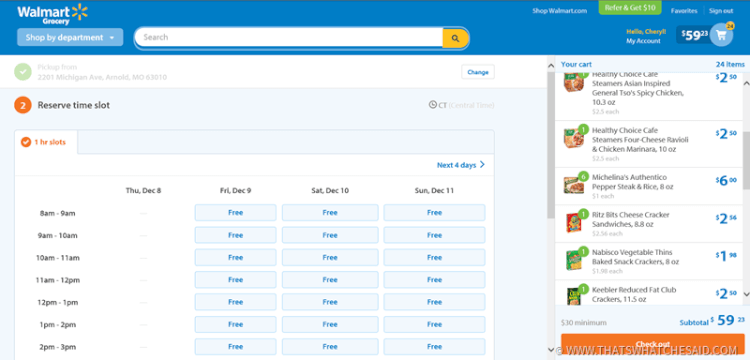Click the yellow search magnifier button
The height and width of the screenshot is (360, 750).
[455, 38]
